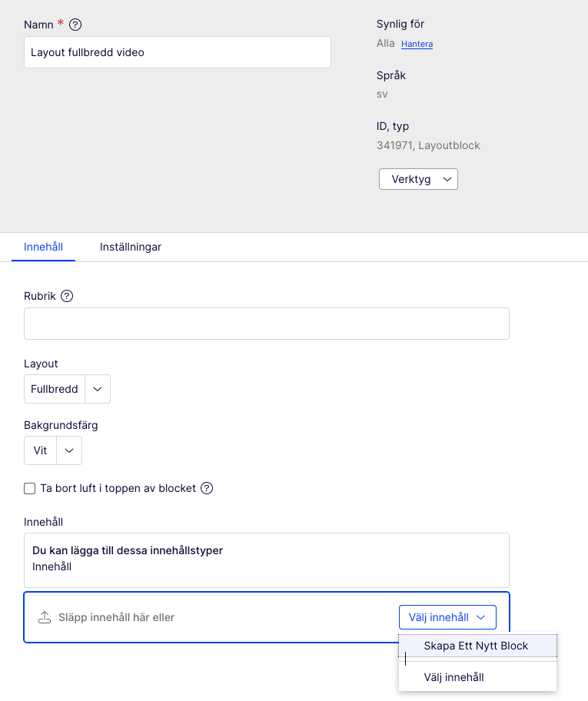Image resolution: width=588 pixels, height=701 pixels.
Task: Open the Verktyg dropdown
Action: [418, 179]
